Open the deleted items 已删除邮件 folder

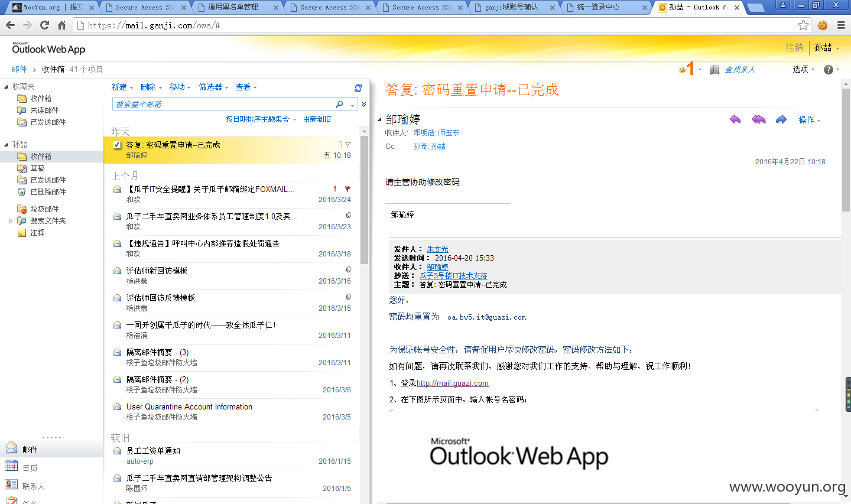coord(48,191)
